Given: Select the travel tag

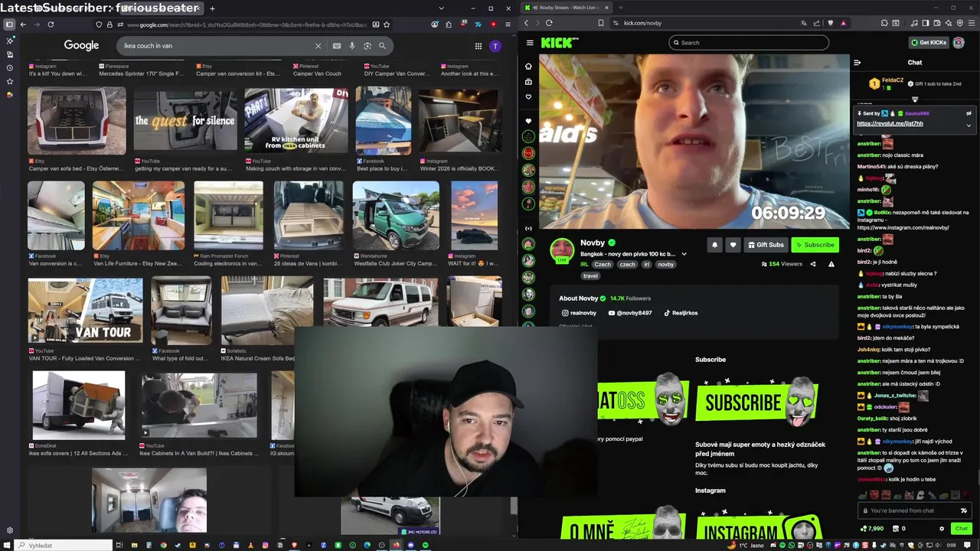Looking at the screenshot, I should point(590,276).
